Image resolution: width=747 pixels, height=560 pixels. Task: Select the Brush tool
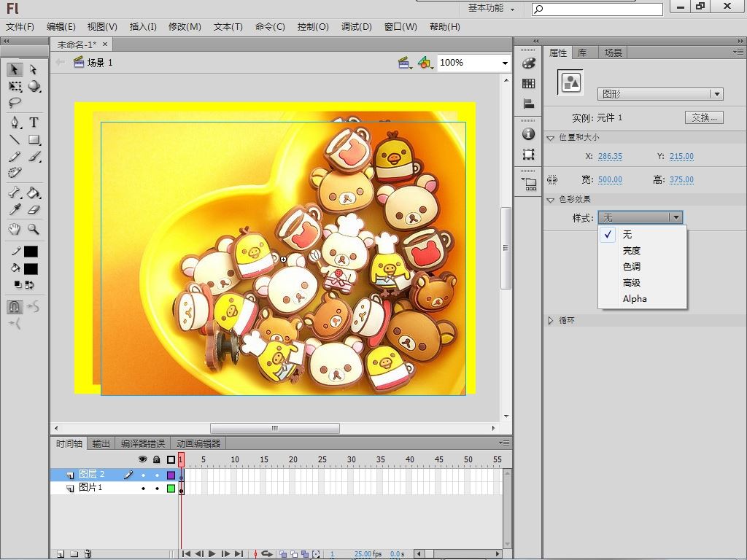pos(34,156)
